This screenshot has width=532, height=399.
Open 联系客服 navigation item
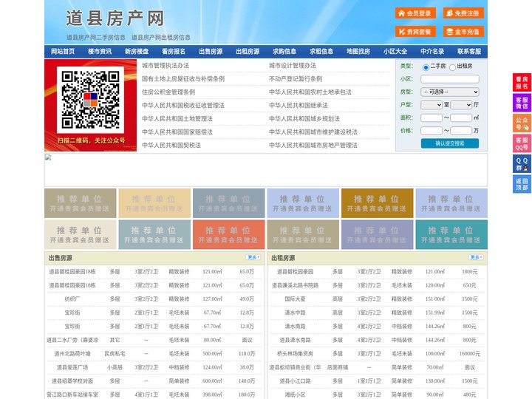coord(469,52)
